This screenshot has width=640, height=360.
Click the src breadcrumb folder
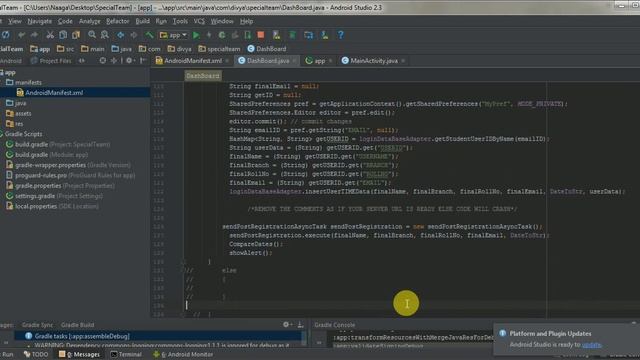[65, 49]
